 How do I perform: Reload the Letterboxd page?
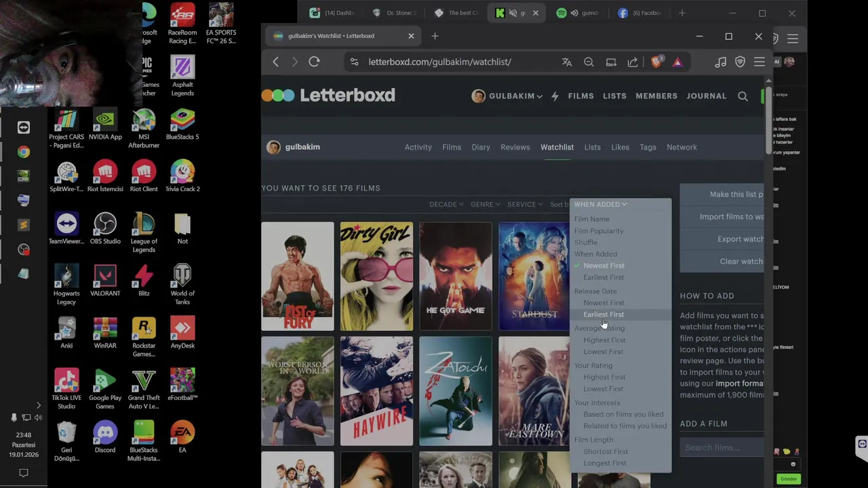click(314, 62)
